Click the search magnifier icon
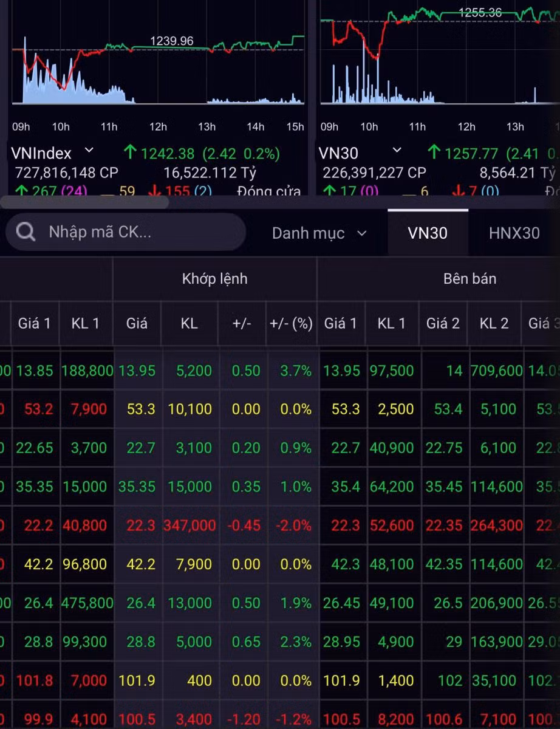Image resolution: width=560 pixels, height=729 pixels. tap(26, 232)
